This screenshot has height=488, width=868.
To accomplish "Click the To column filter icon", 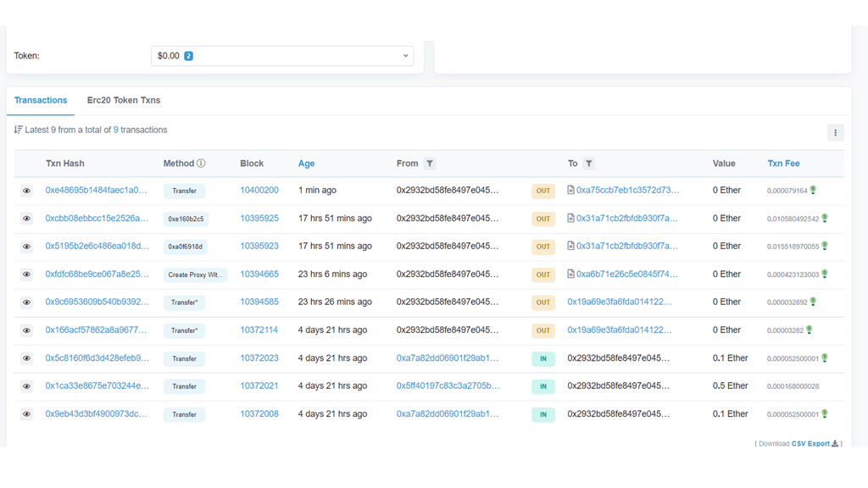I will 588,164.
